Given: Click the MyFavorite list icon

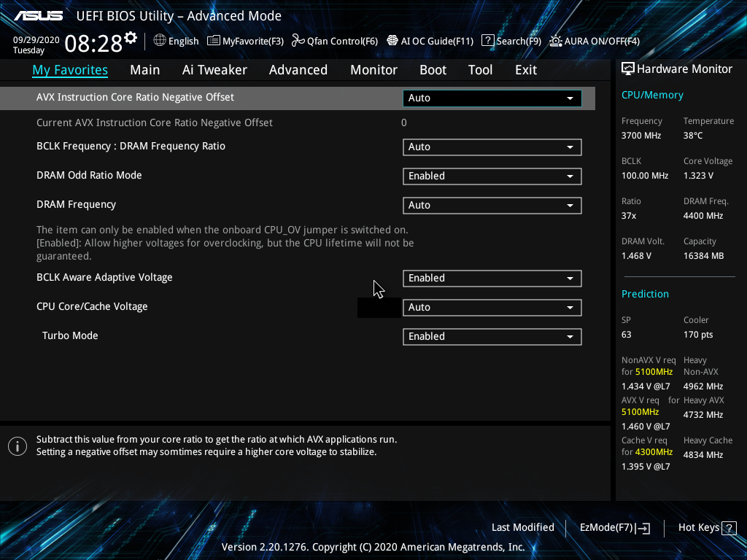Looking at the screenshot, I should (x=214, y=41).
